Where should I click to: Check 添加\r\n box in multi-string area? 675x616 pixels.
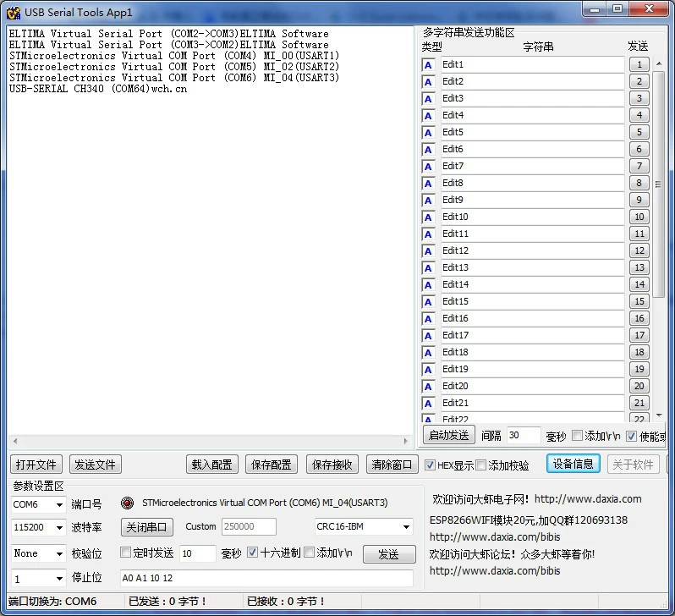[x=577, y=436]
